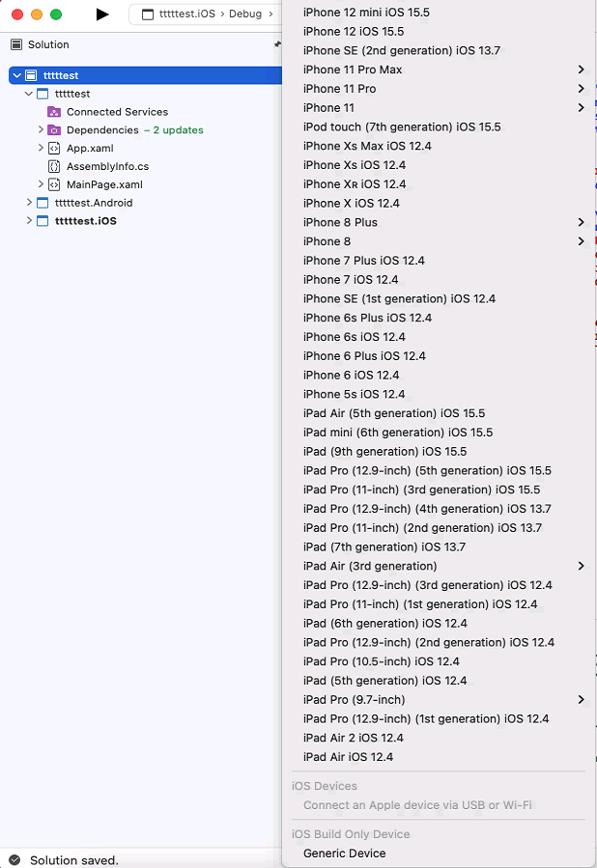
Task: Click the AssemblyInfo.cs file icon
Action: click(x=54, y=166)
